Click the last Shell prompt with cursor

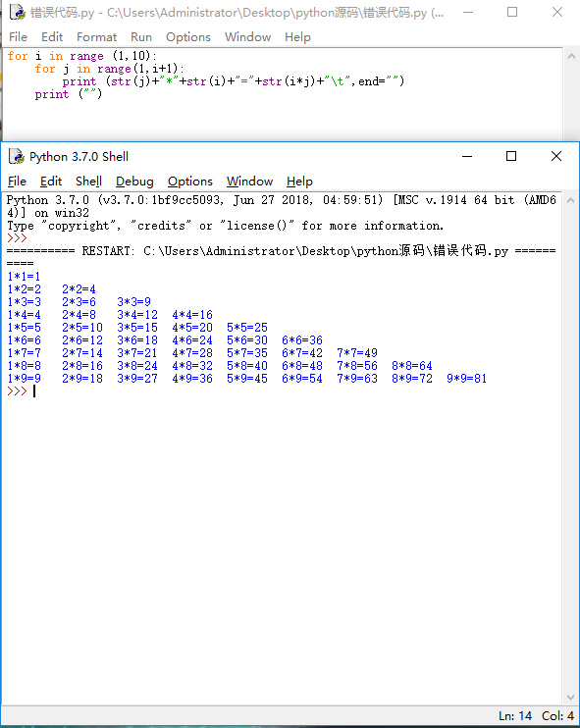point(22,391)
